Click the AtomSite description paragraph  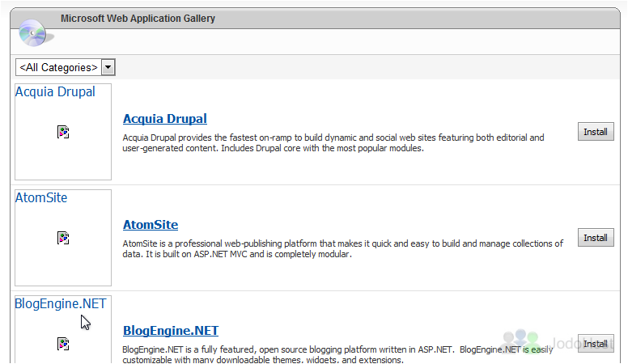(343, 248)
